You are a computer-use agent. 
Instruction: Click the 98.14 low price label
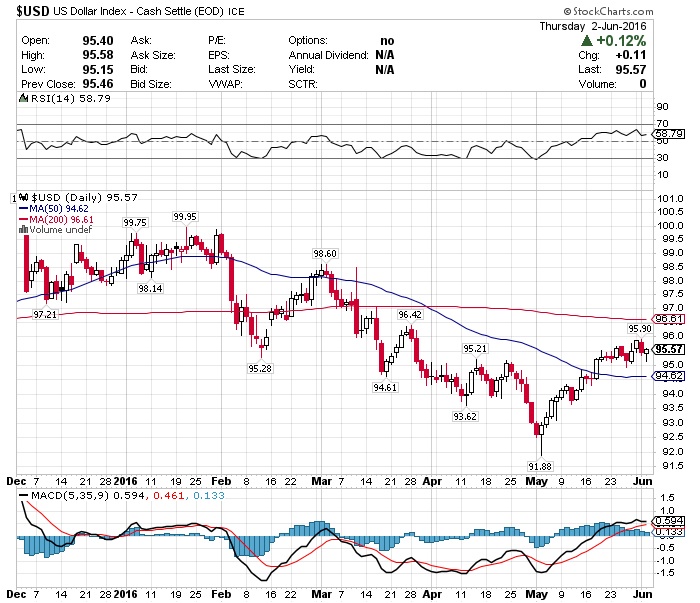coord(150,288)
